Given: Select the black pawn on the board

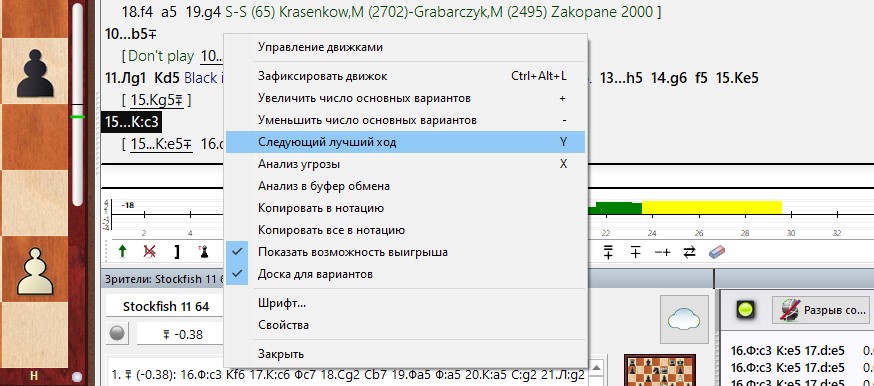Looking at the screenshot, I should pyautogui.click(x=35, y=73).
